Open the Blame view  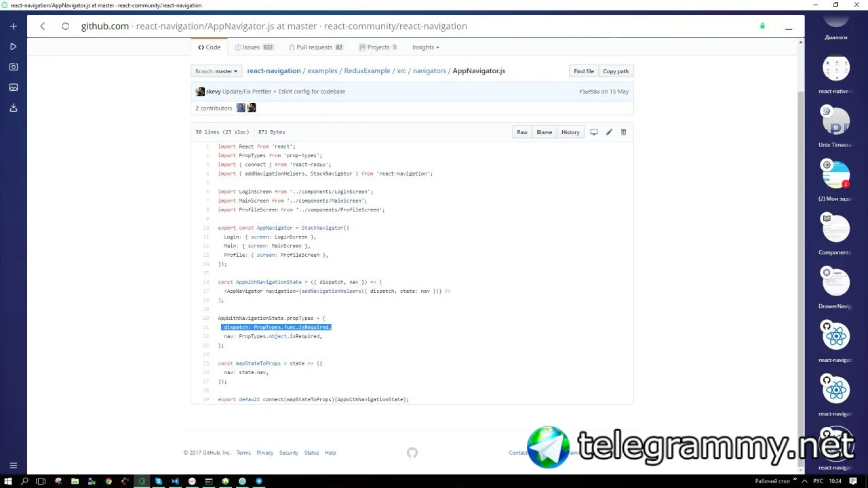click(x=545, y=132)
